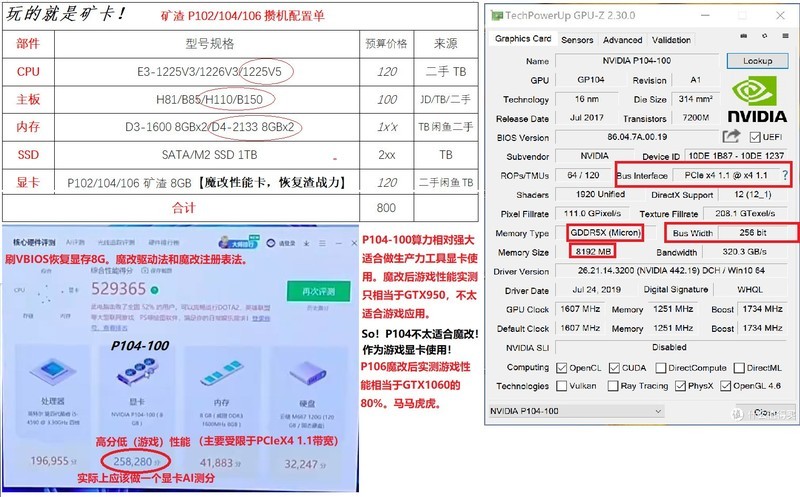
Task: Open the NVIDIA P104-100 GPU selector dropdown
Action: point(576,411)
